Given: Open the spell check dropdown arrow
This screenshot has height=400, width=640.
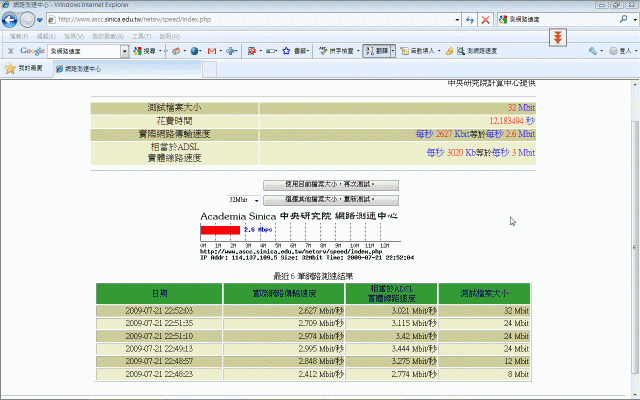Looking at the screenshot, I should click(358, 51).
